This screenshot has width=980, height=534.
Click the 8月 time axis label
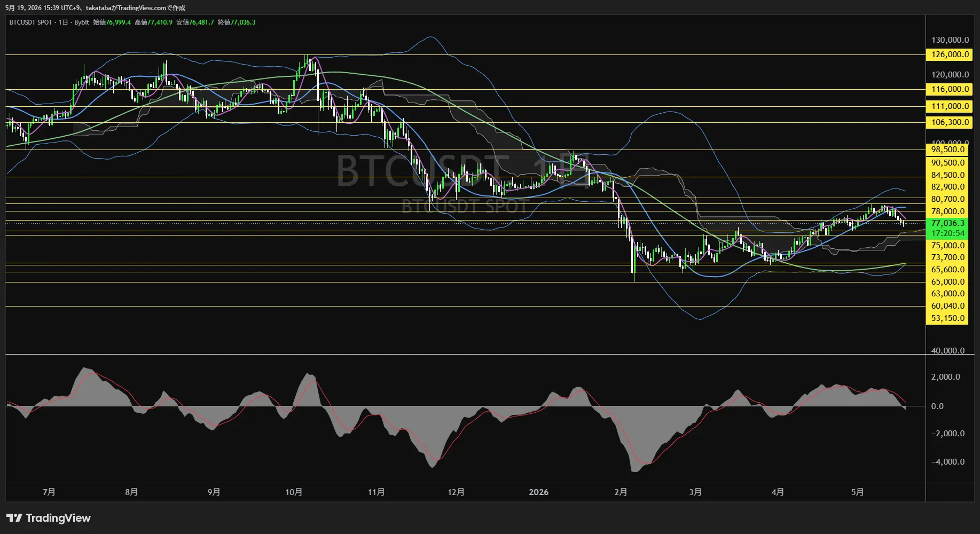coord(131,492)
